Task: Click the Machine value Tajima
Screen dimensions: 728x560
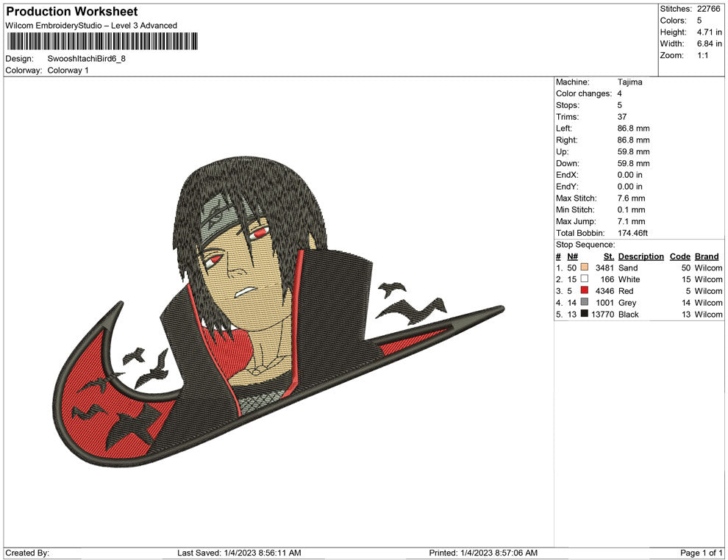Action: click(629, 82)
